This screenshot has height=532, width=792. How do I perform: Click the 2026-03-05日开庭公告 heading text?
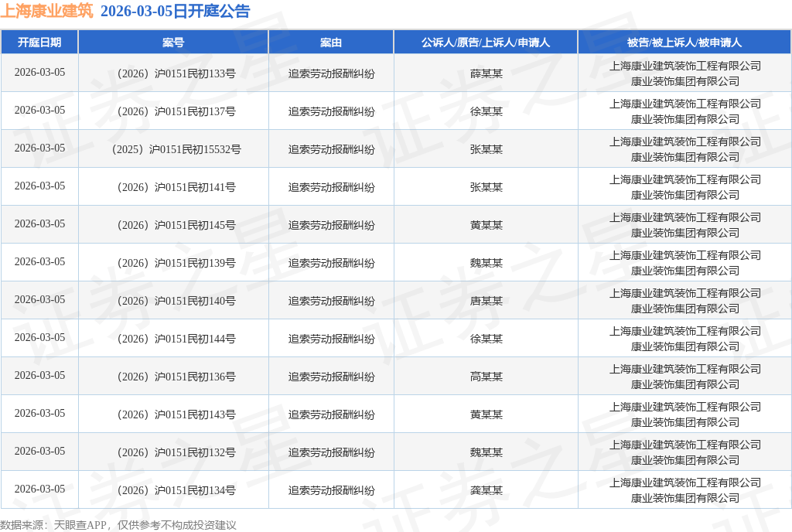[x=176, y=11]
